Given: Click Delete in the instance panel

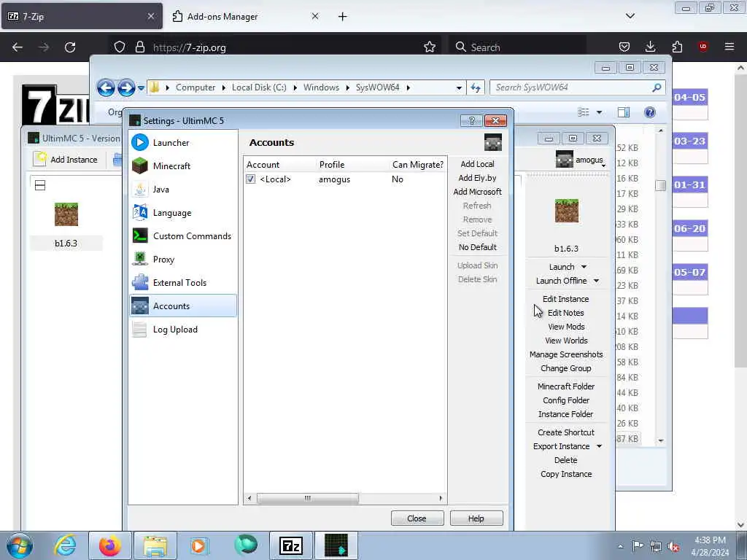Looking at the screenshot, I should tap(566, 460).
